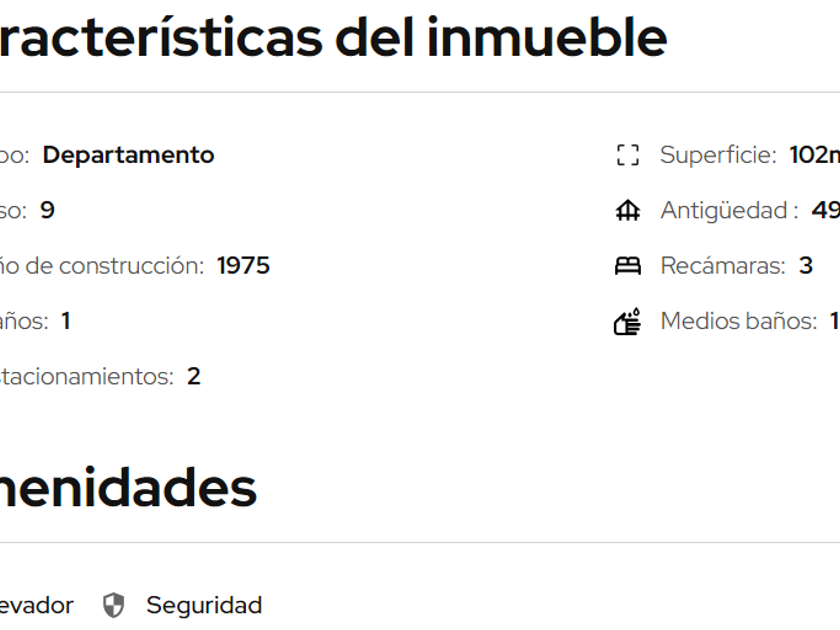Viewport: 840px width, 630px height.
Task: Click the Superficie label text
Action: (x=718, y=155)
